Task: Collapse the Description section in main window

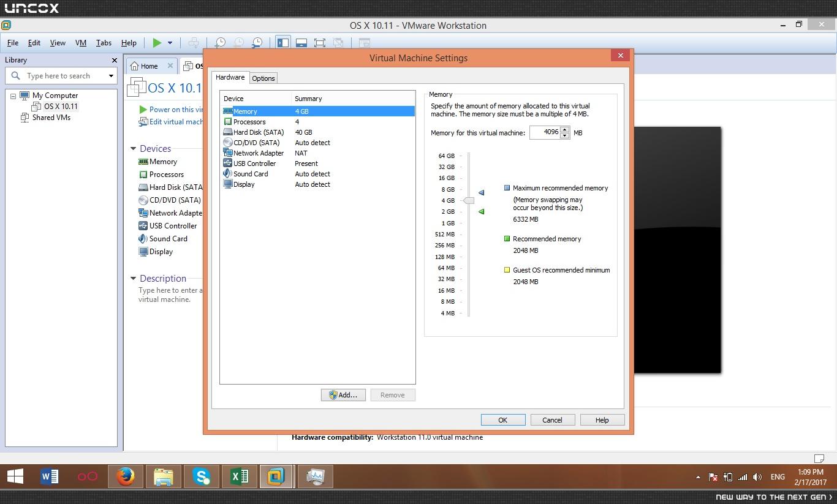Action: tap(133, 278)
